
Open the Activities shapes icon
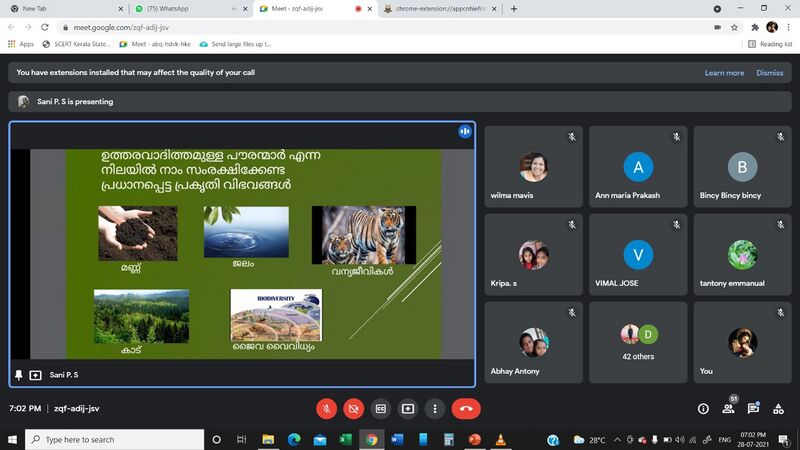[778, 408]
